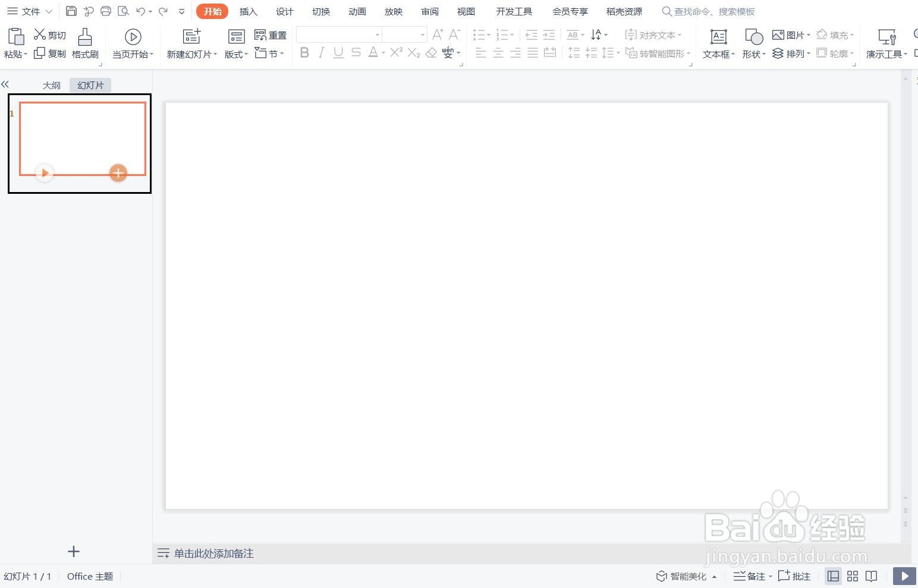918x588 pixels.
Task: Open the Shapes (形状) tool
Action: tap(752, 43)
